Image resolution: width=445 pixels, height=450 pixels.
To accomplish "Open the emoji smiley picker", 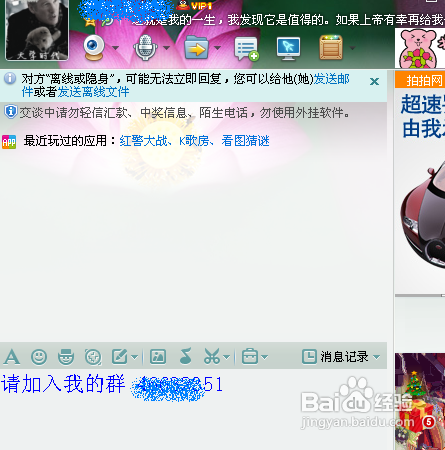I will [39, 357].
